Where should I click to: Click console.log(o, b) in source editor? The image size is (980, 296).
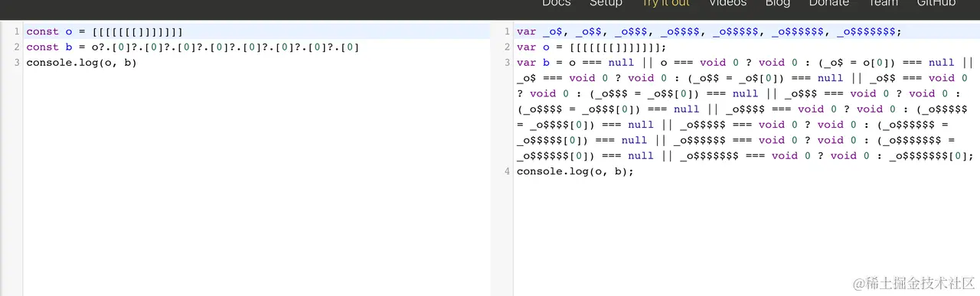pos(81,62)
